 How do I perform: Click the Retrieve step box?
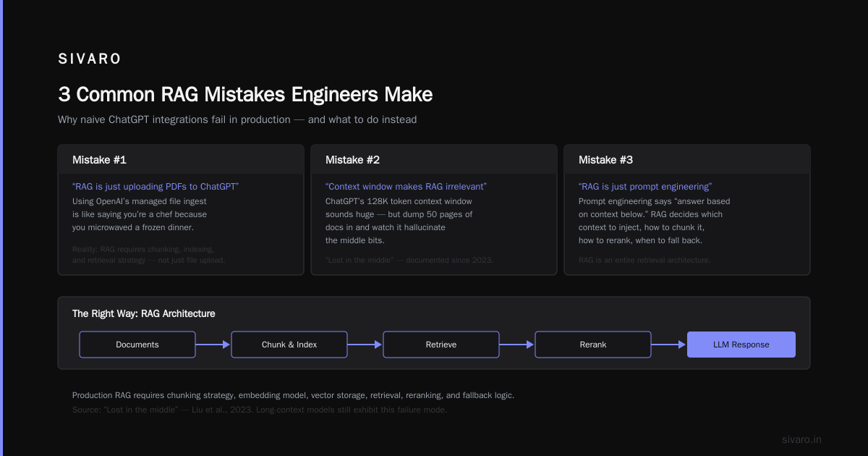point(441,345)
